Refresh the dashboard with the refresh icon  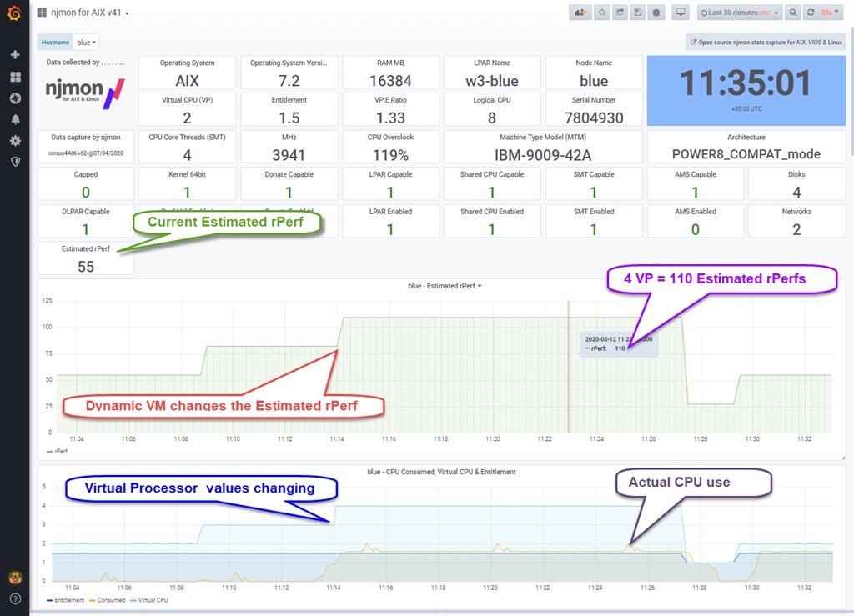(811, 13)
